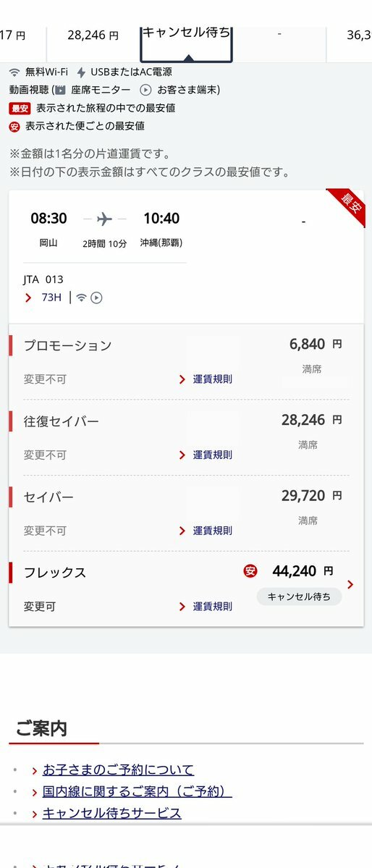
Task: Click the Wi-Fi icon next to 73H
Action: [x=81, y=298]
